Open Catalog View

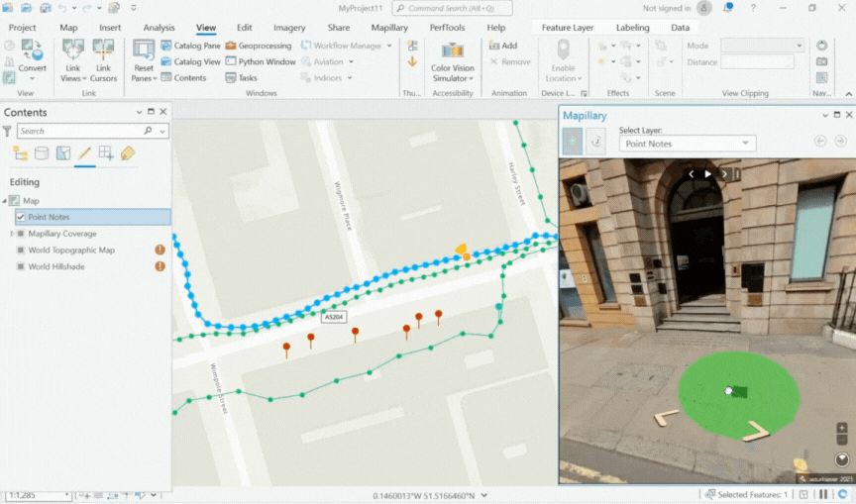pyautogui.click(x=190, y=61)
